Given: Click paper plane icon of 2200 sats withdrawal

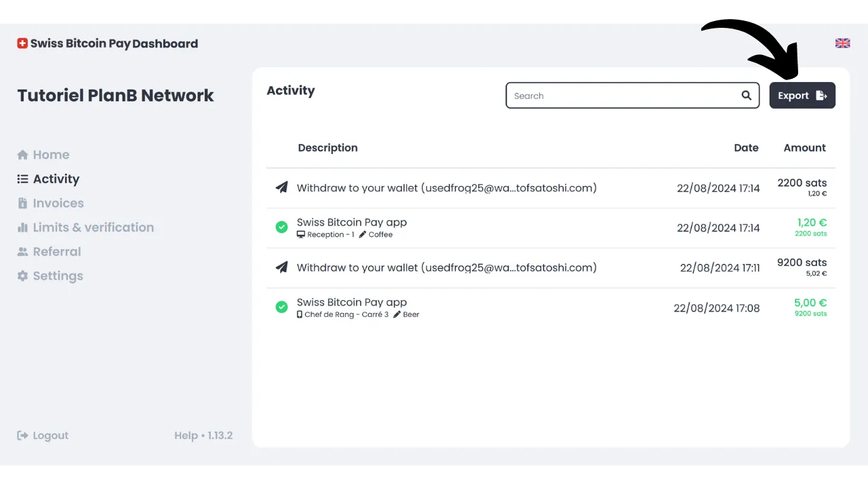Looking at the screenshot, I should 281,187.
